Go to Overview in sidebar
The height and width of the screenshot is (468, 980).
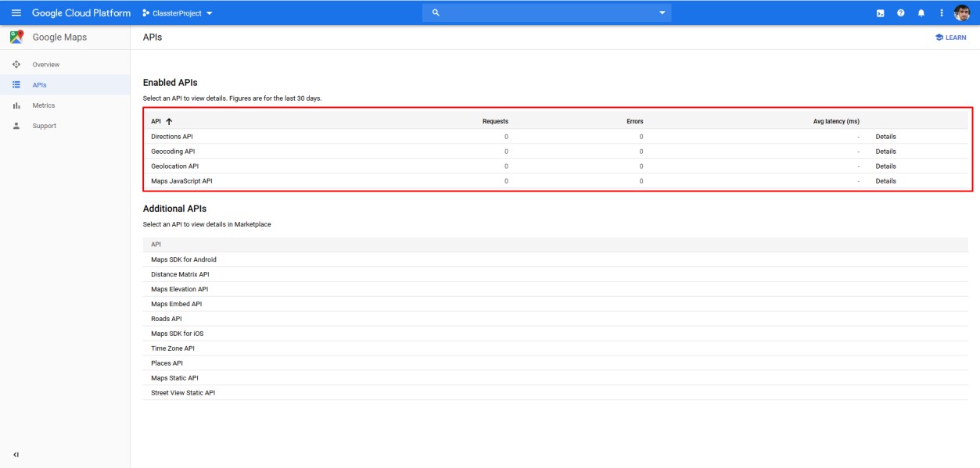[45, 65]
